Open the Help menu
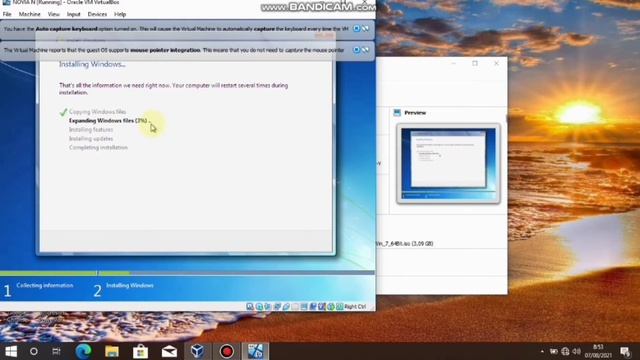This screenshot has height=360, width=640. 120,14
